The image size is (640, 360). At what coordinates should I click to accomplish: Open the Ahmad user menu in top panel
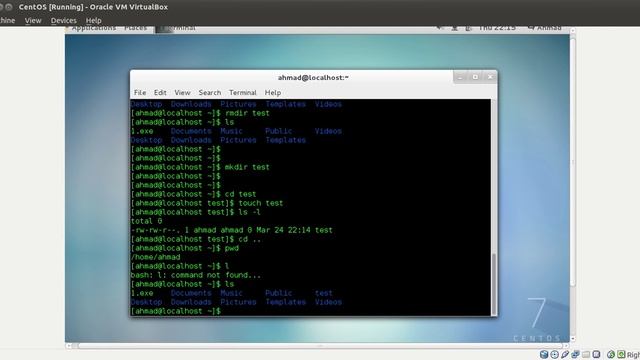(x=544, y=29)
